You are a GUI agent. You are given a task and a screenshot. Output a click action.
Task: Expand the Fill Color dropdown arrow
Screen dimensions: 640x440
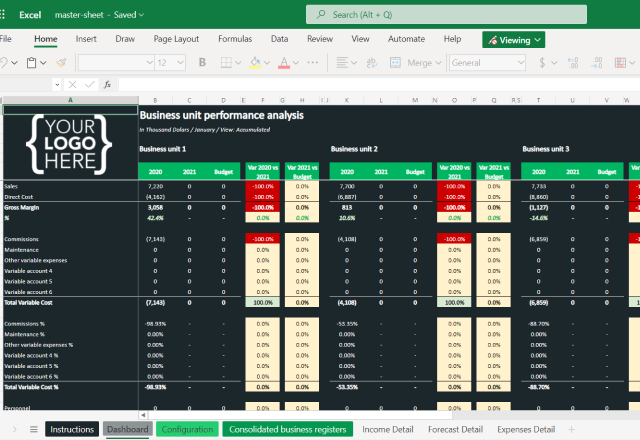pos(267,62)
